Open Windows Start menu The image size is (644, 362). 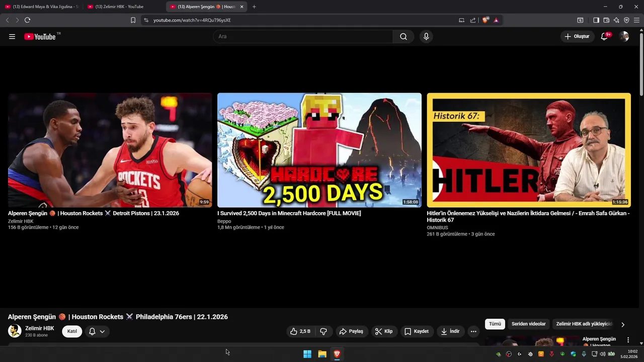click(x=307, y=354)
